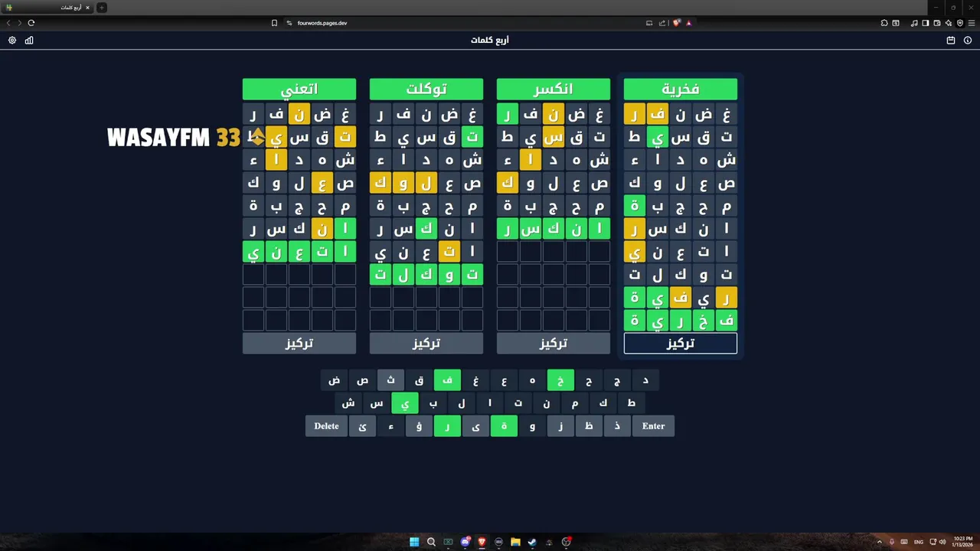This screenshot has height=551, width=980.
Task: Tap the ض key on the keyboard
Action: [334, 380]
